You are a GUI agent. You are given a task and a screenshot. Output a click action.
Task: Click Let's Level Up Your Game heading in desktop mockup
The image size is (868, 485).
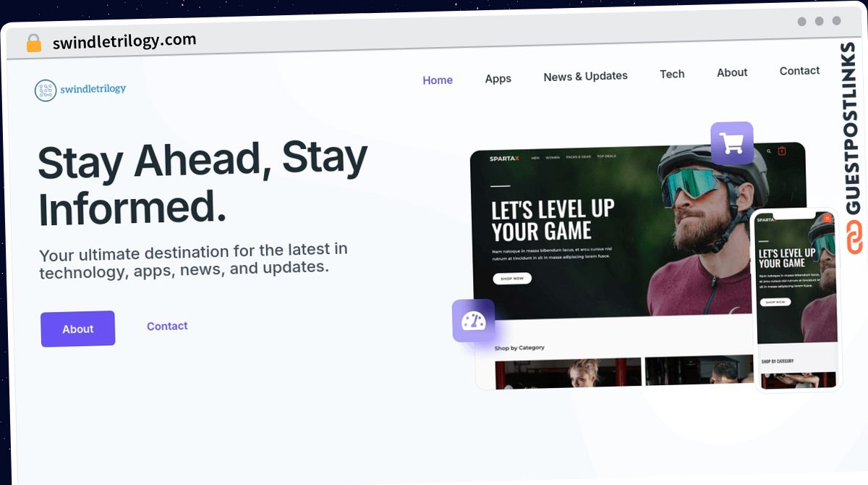[x=553, y=221]
